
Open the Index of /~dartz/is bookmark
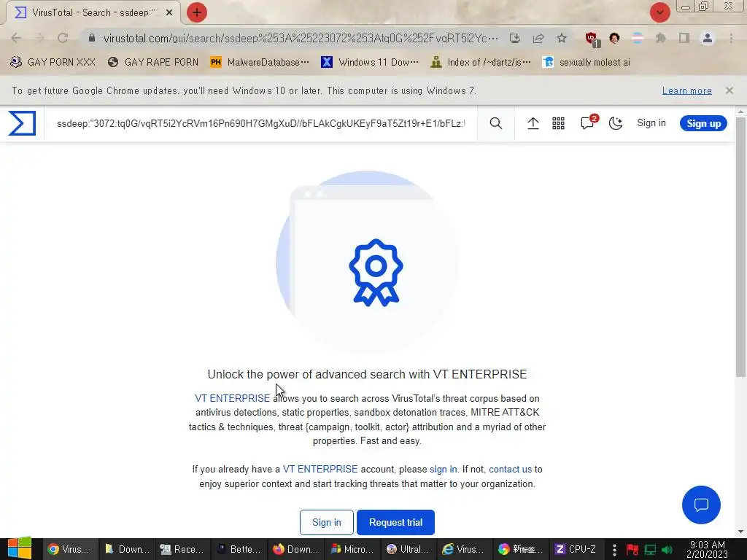tap(480, 63)
